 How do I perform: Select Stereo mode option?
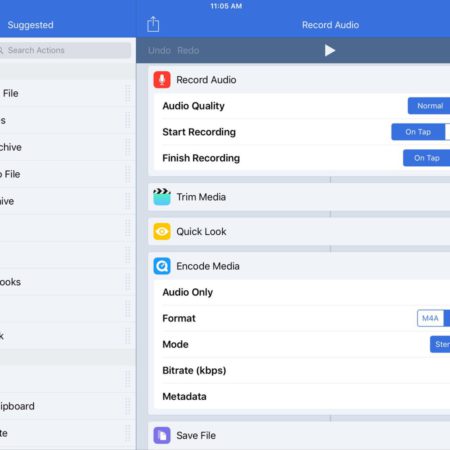(440, 344)
